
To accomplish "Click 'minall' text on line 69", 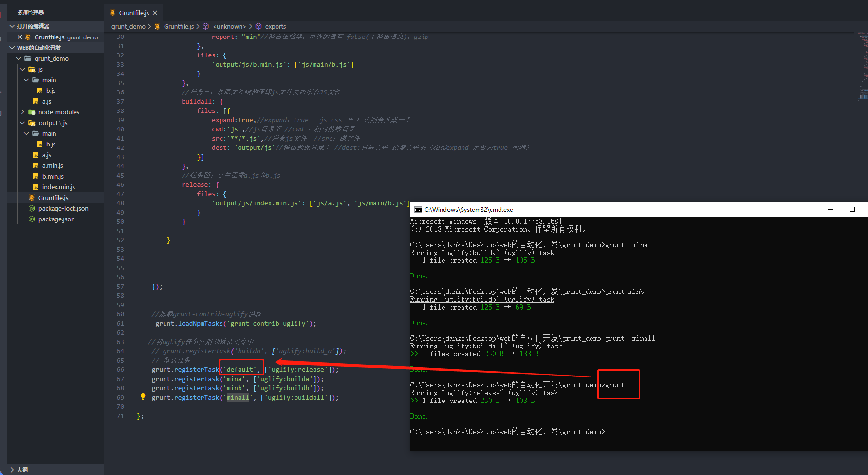I will (x=238, y=398).
